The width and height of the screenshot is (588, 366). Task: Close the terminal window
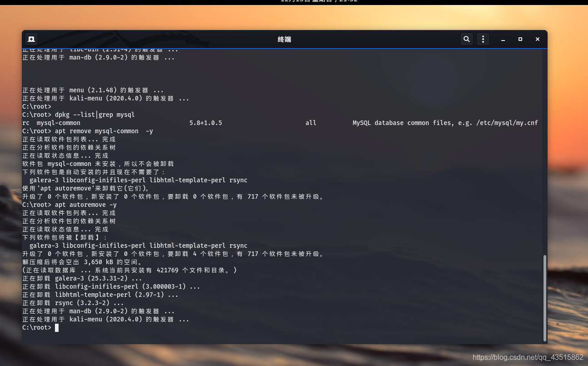(538, 40)
